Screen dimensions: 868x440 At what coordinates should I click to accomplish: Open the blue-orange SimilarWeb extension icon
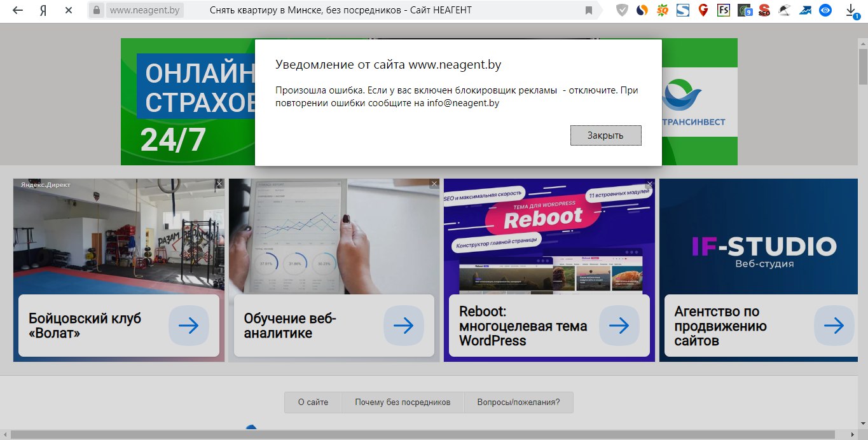click(x=643, y=10)
